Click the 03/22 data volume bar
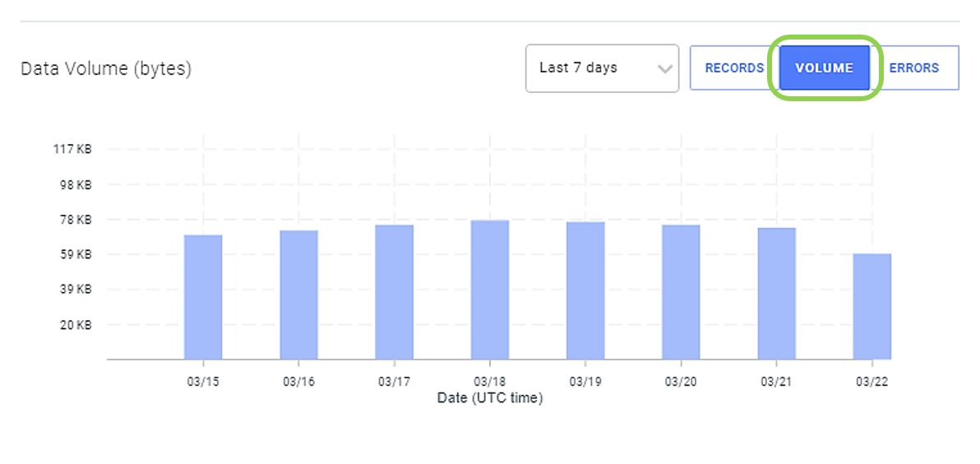Image resolution: width=980 pixels, height=464 pixels. click(x=871, y=306)
